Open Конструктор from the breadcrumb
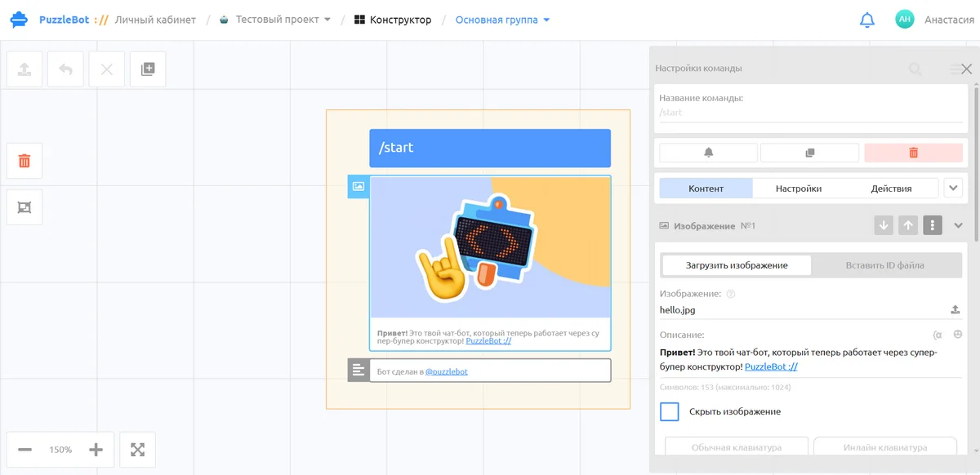Viewport: 980px width, 475px height. click(x=393, y=20)
